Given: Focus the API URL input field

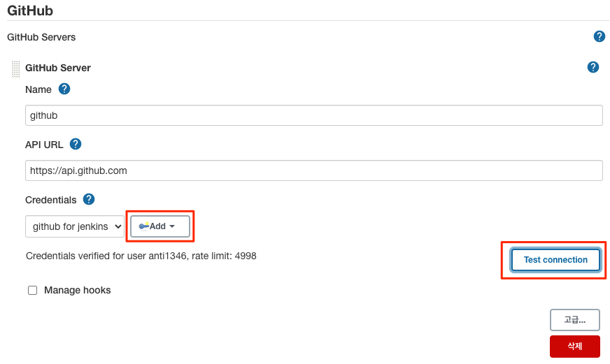Looking at the screenshot, I should [x=314, y=170].
